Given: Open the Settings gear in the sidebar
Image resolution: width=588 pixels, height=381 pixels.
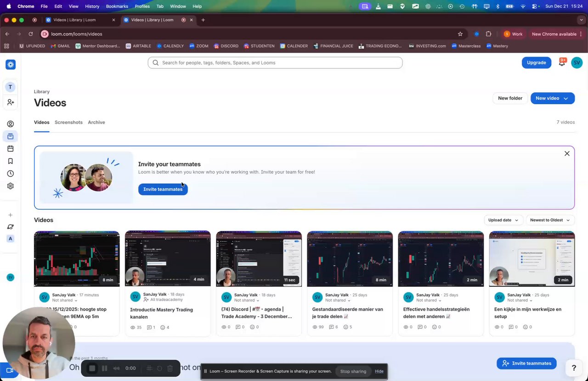Looking at the screenshot, I should tap(10, 186).
